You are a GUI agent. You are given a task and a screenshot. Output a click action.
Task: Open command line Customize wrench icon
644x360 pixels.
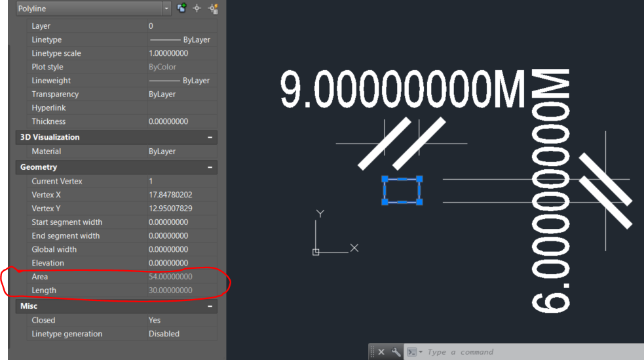[x=396, y=351]
